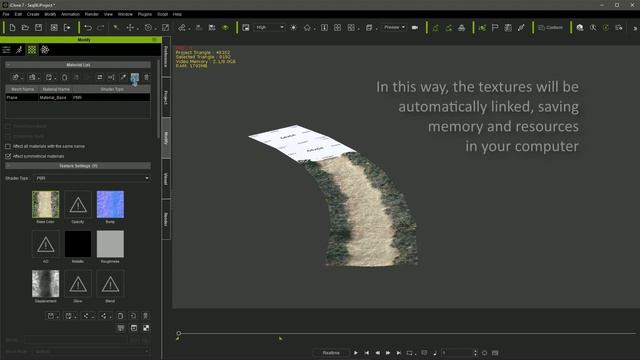
Task: Click the Mesh Name column header
Action: (22, 89)
